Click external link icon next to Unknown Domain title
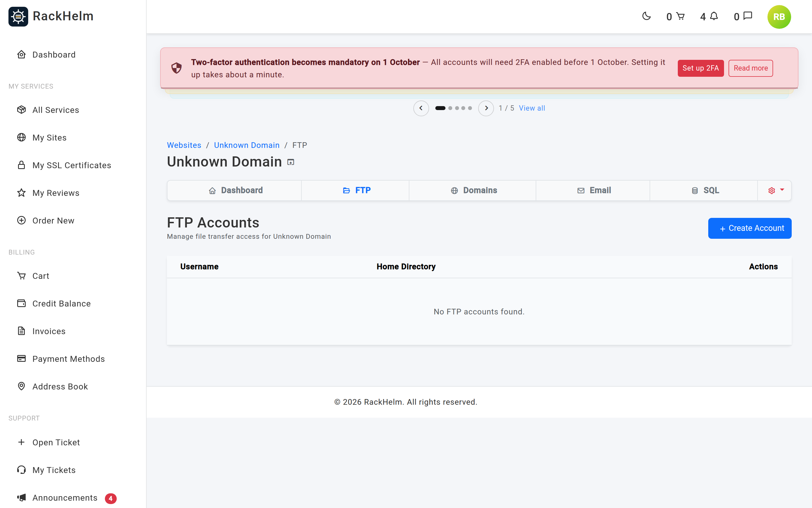This screenshot has width=812, height=508. pos(291,162)
